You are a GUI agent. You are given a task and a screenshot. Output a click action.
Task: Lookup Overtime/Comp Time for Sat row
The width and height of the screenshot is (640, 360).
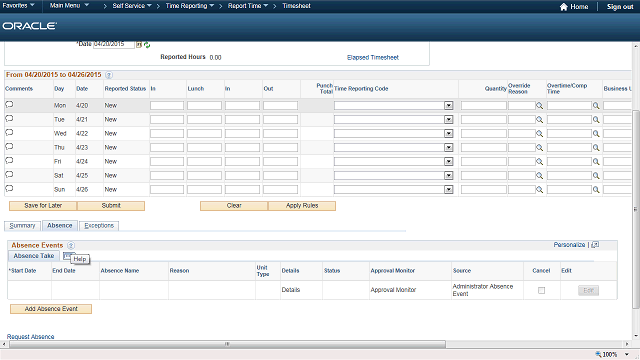tap(596, 176)
